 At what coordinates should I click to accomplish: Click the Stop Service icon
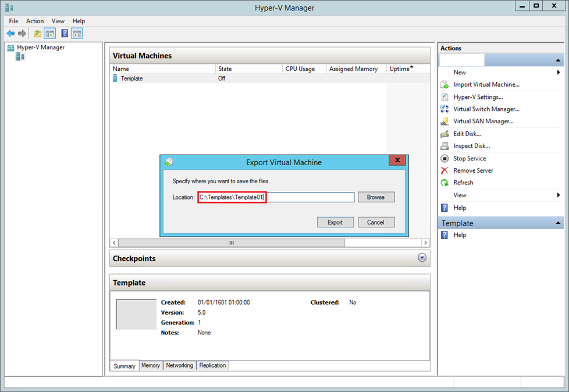tap(444, 158)
